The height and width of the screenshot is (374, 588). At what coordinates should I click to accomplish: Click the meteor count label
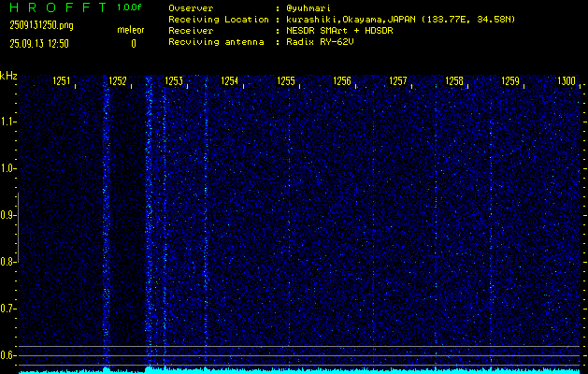tap(131, 30)
